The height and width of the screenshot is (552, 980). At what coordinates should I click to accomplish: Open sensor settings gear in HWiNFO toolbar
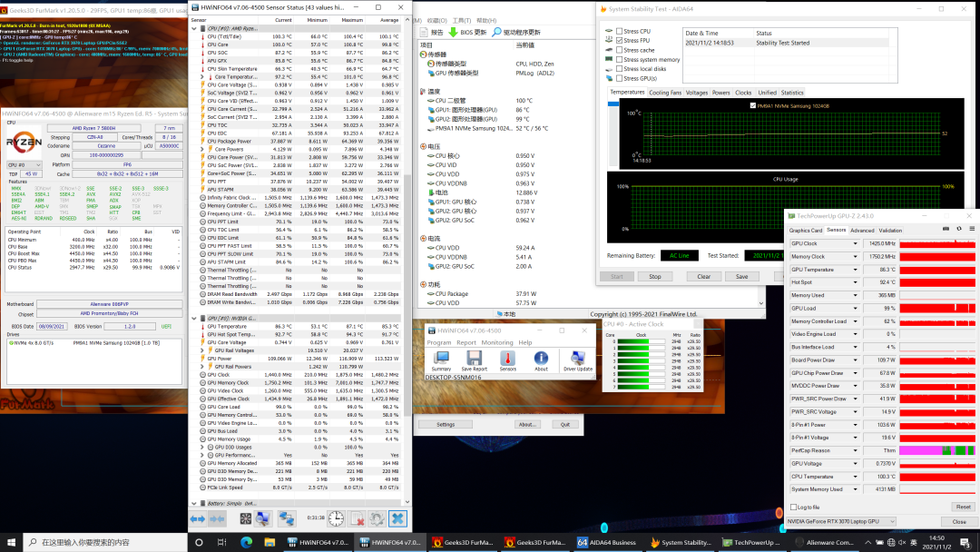tap(377, 519)
